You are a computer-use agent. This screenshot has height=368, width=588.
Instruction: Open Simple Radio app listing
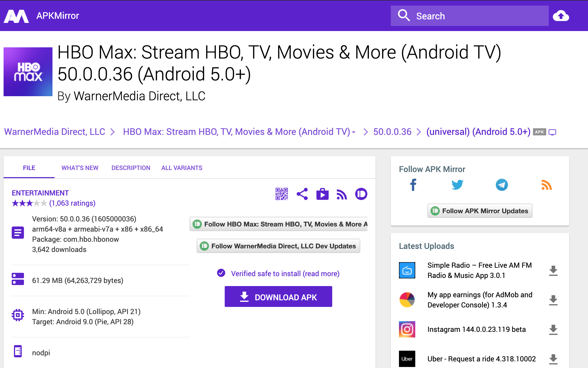tap(479, 270)
